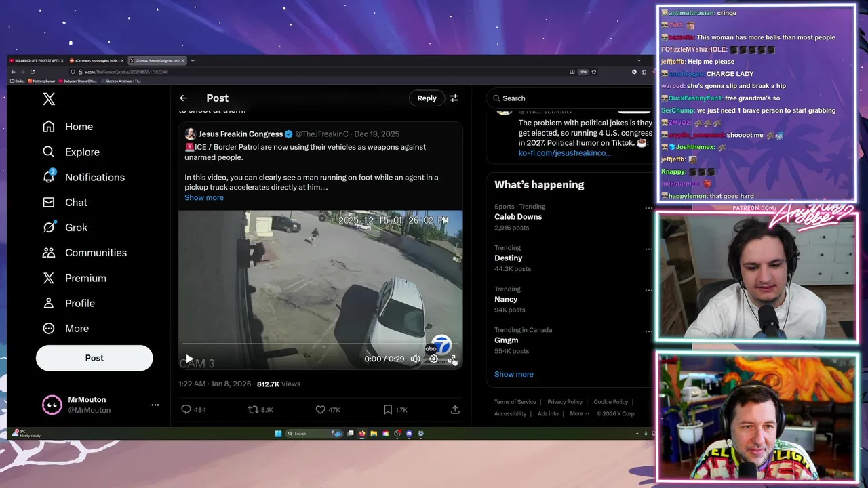
Task: Open the Nancy trending topic
Action: click(x=506, y=299)
